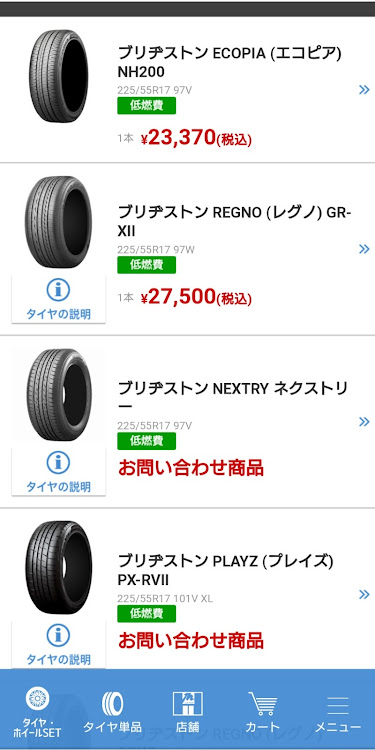Open the ブリヂストン ECOPIA NH200 product title
Image resolution: width=375 pixels, height=750 pixels.
click(x=230, y=63)
